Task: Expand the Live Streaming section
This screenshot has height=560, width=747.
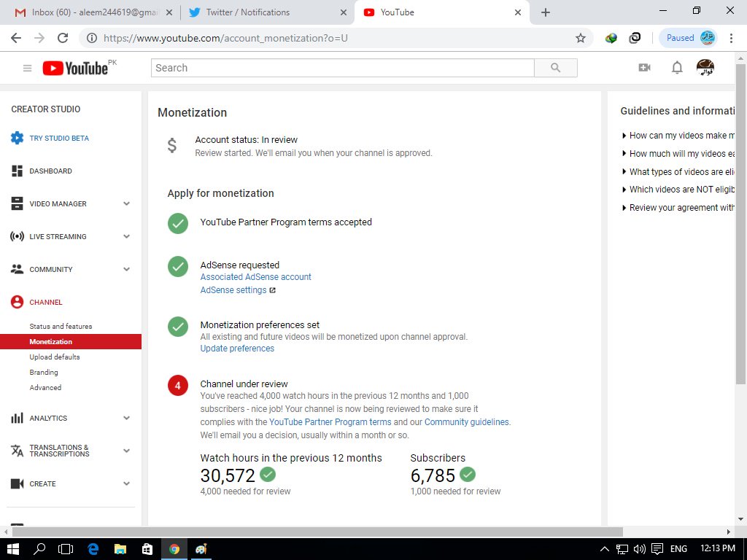Action: click(x=127, y=236)
